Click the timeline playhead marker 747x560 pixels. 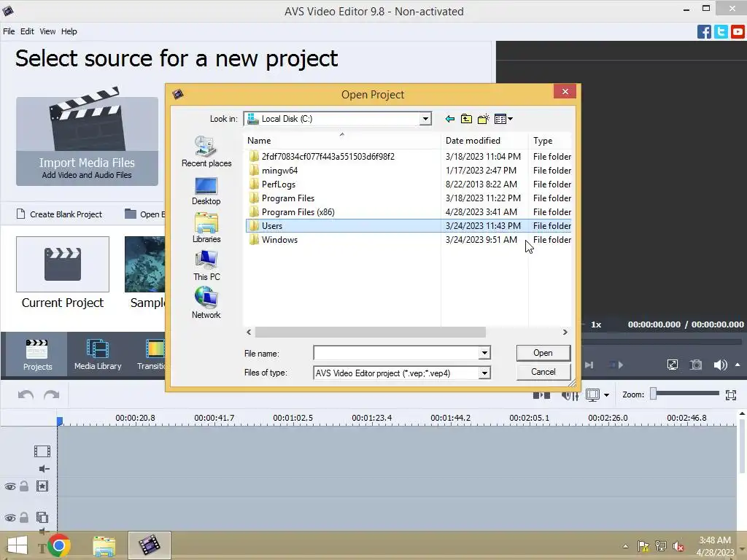click(60, 421)
